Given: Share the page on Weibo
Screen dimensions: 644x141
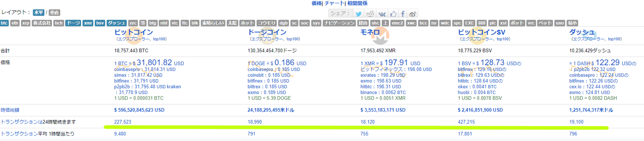Looking at the screenshot, I should (x=413, y=14).
